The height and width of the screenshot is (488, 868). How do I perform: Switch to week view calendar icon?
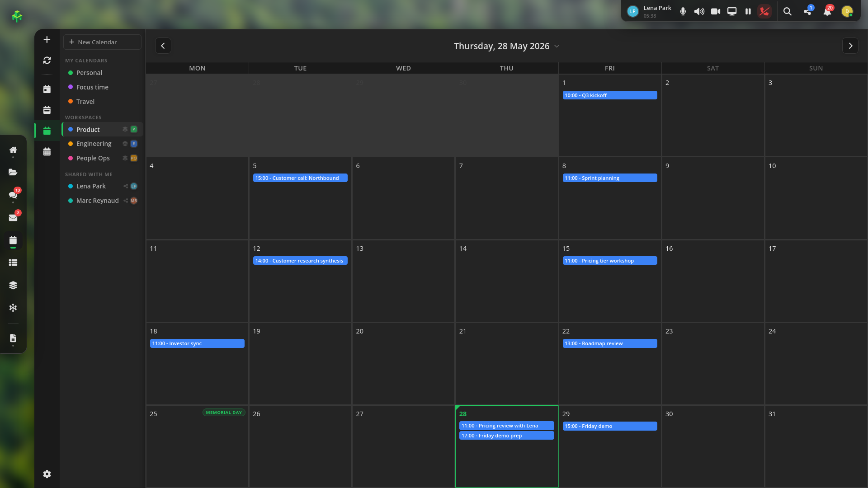[x=47, y=110]
